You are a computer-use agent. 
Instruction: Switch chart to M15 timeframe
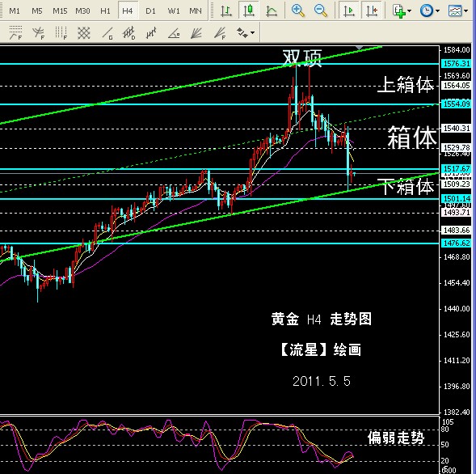(60, 11)
